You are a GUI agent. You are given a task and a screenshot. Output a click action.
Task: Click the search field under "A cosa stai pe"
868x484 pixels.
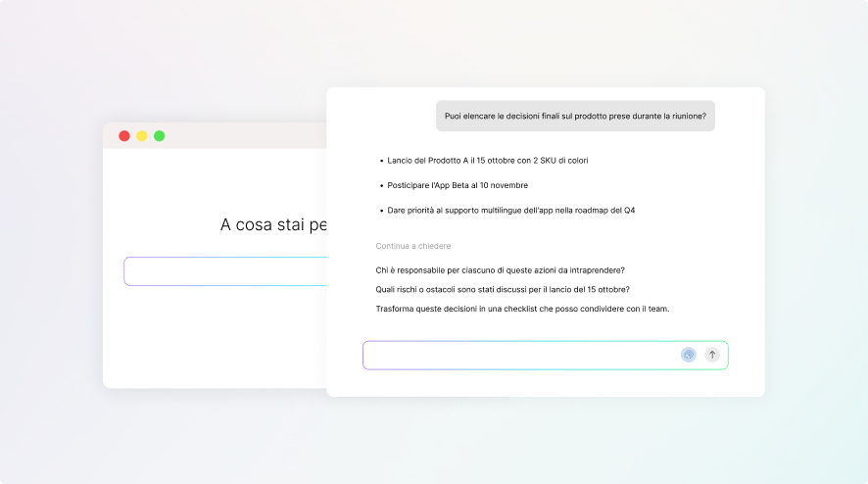225,271
